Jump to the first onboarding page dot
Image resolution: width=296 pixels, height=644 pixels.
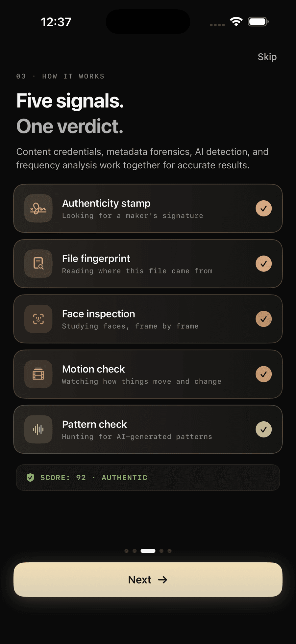coord(126,551)
